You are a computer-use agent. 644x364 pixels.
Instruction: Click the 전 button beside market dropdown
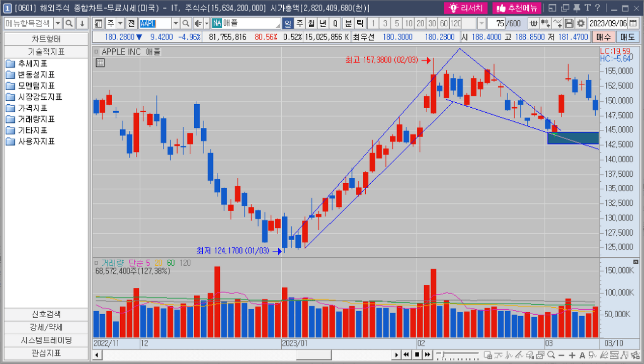[131, 24]
